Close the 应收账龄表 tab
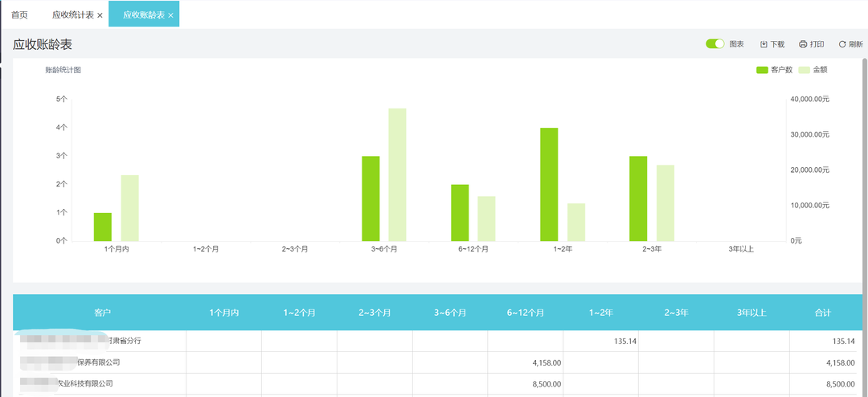This screenshot has width=868, height=397. pos(170,15)
